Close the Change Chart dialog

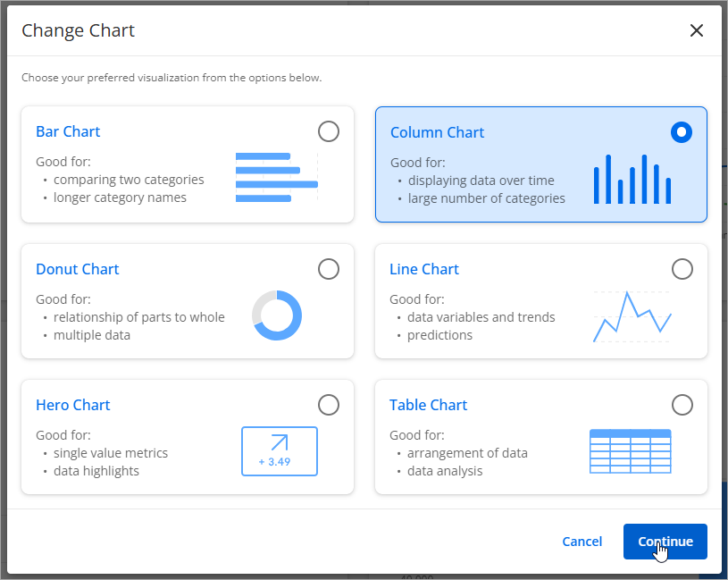coord(697,31)
